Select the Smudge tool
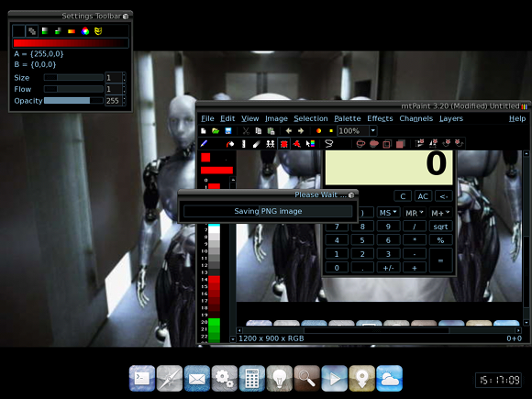Viewport: 532px width, 399px height. [257, 144]
